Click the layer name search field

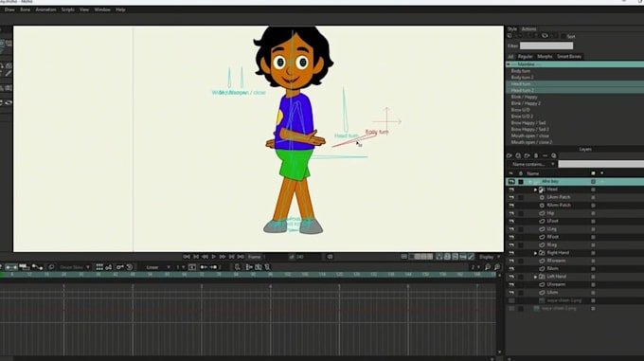pos(600,164)
